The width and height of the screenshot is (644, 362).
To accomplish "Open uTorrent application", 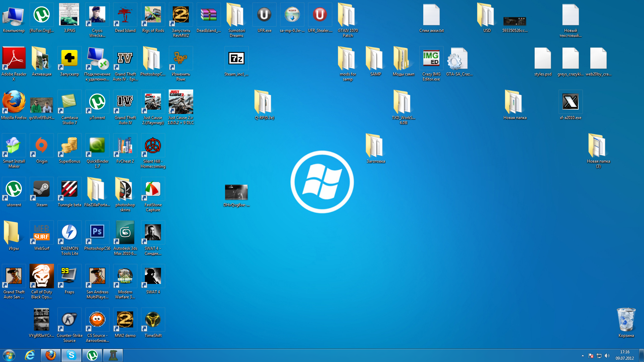I will [x=13, y=190].
